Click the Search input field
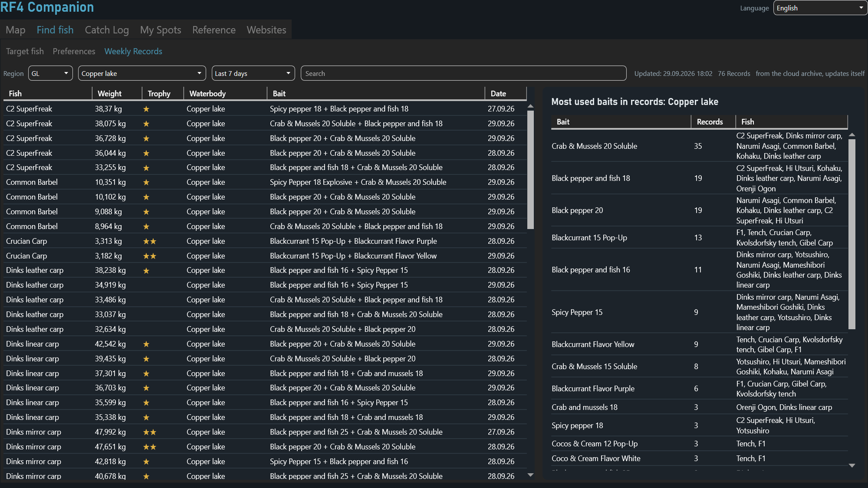This screenshot has width=868, height=488. point(464,73)
